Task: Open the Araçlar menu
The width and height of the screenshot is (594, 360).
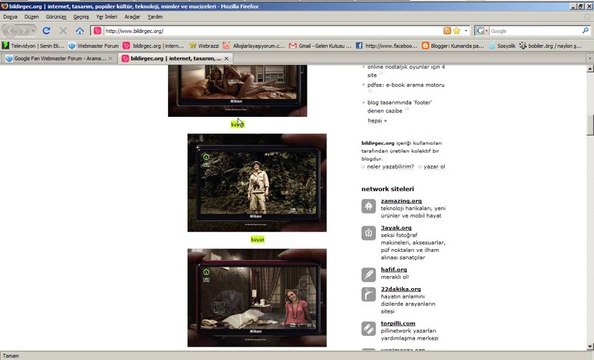Action: point(132,17)
